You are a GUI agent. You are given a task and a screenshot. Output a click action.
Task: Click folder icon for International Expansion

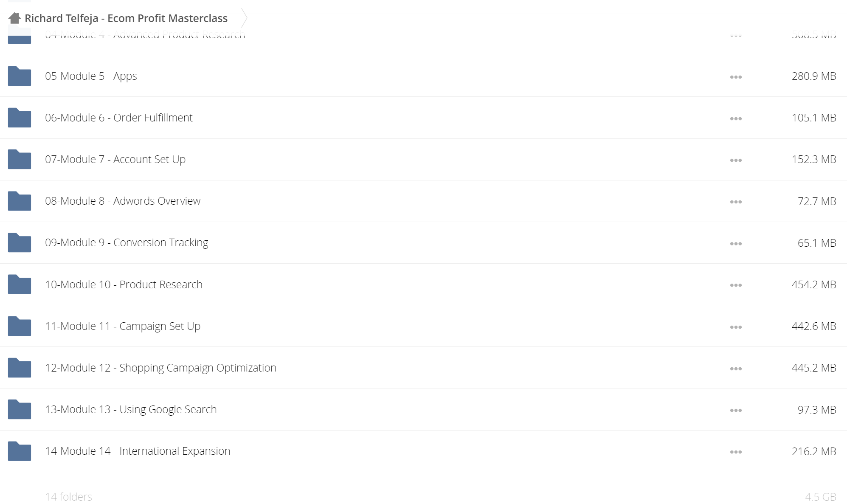coord(20,451)
